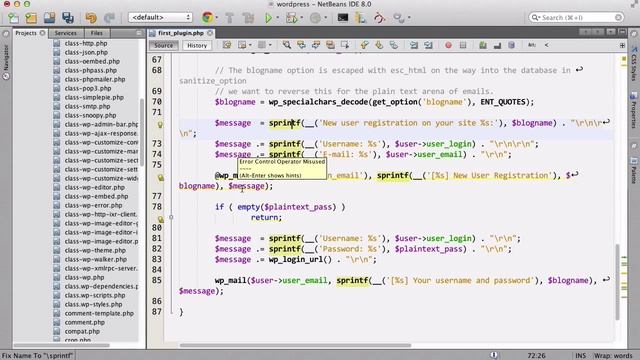This screenshot has width=640, height=360.
Task: Select class-wp-editor.php in the file list
Action: point(95,187)
